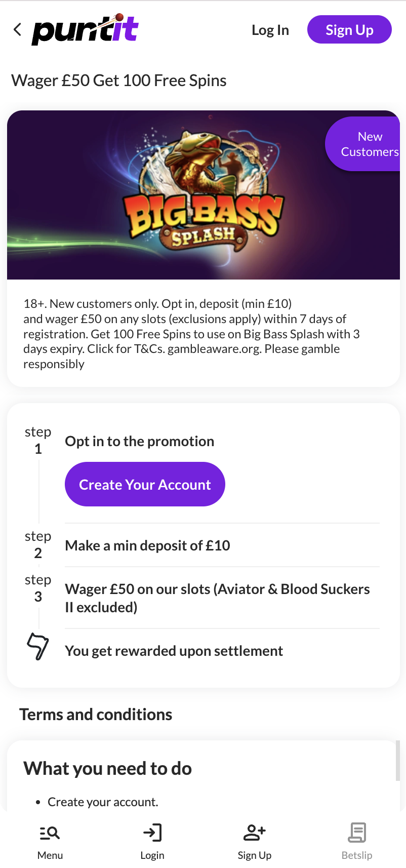Click the back chevron arrow top left
Viewport: 406px width, 868px height.
(17, 29)
